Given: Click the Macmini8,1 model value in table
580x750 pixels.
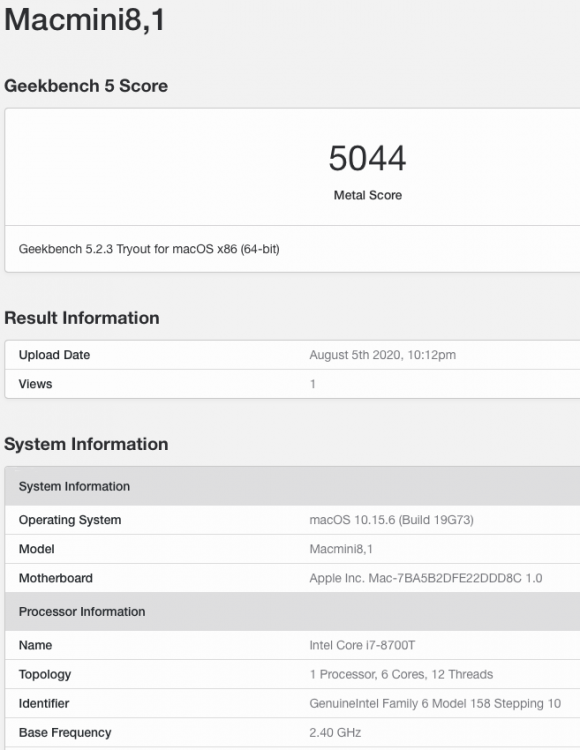Looking at the screenshot, I should pos(341,549).
